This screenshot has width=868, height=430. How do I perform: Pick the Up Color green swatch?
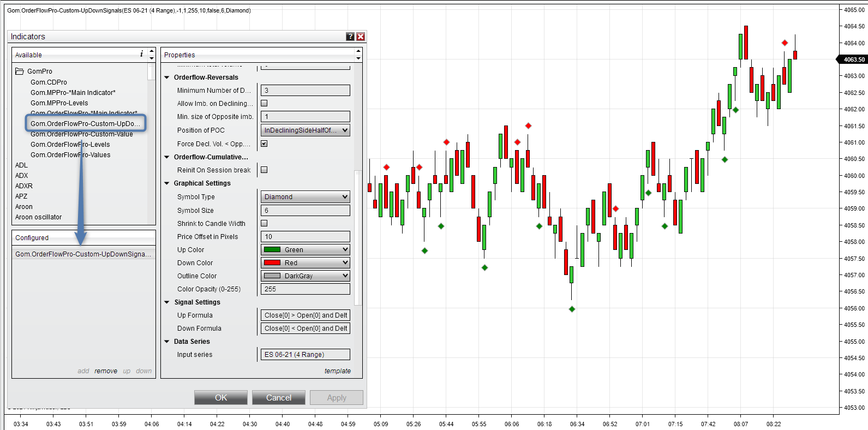[272, 250]
